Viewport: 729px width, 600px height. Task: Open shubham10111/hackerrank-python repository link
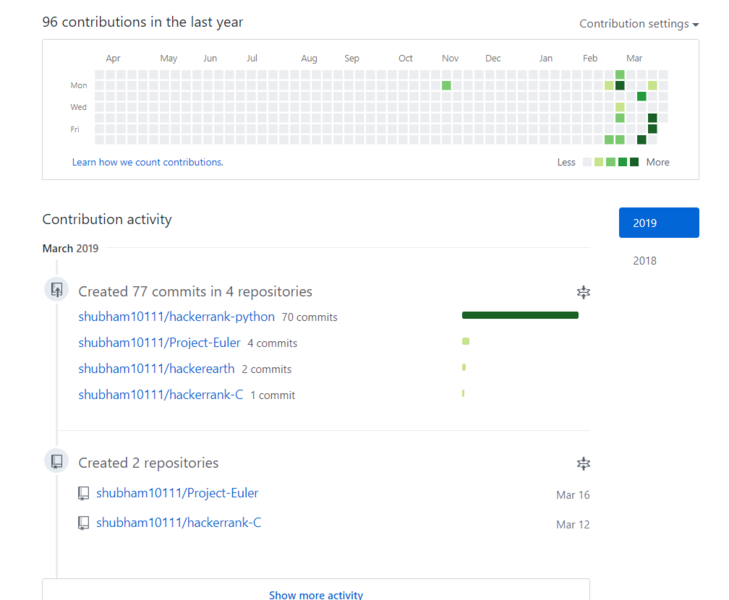[175, 317]
